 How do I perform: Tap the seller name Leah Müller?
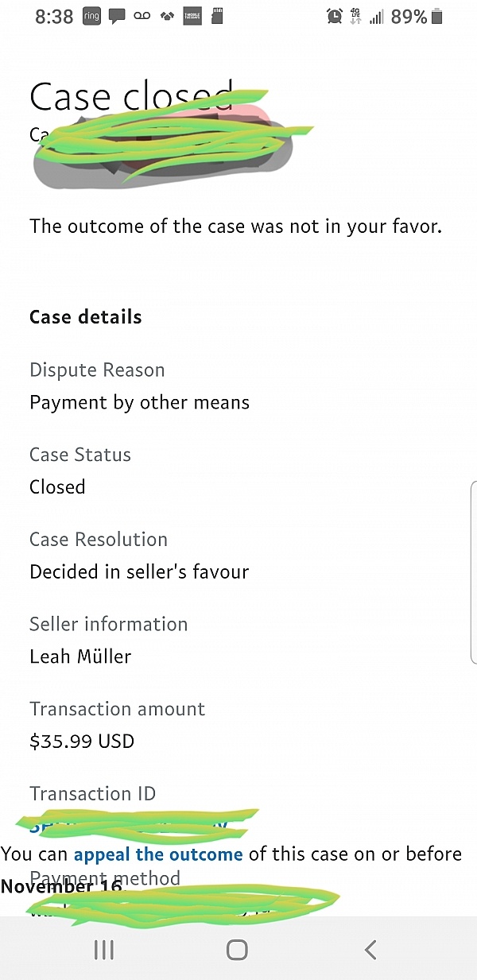pyautogui.click(x=80, y=657)
